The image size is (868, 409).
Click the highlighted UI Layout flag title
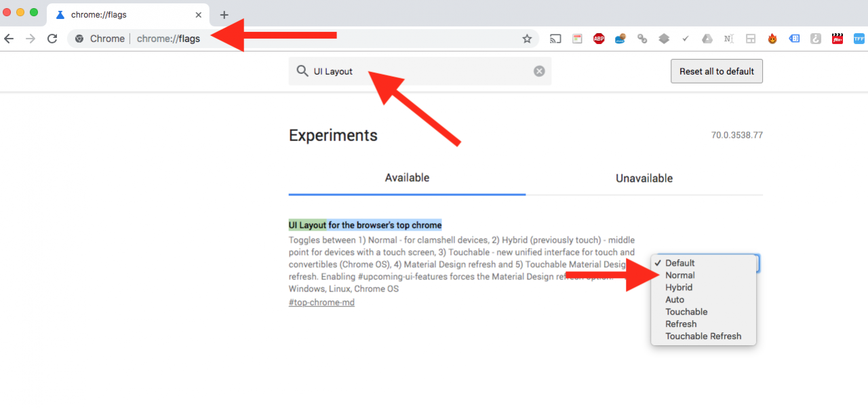(365, 225)
